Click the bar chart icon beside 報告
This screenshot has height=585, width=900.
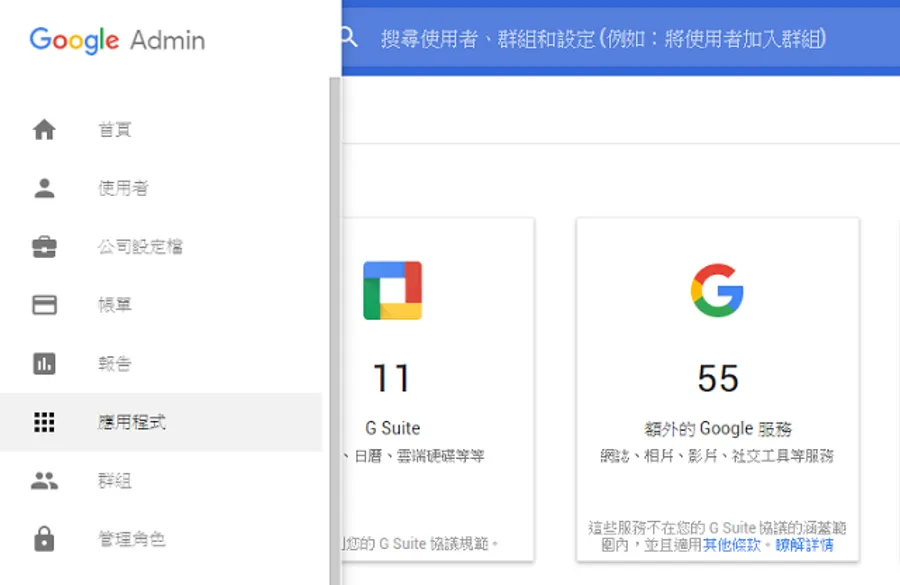(x=44, y=363)
